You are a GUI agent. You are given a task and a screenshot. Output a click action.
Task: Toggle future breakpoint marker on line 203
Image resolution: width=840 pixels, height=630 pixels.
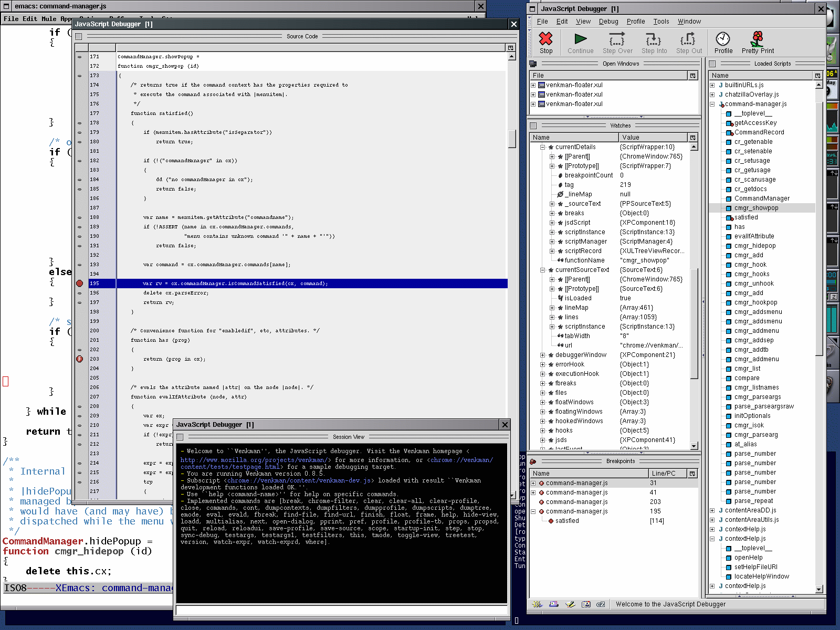tap(80, 359)
